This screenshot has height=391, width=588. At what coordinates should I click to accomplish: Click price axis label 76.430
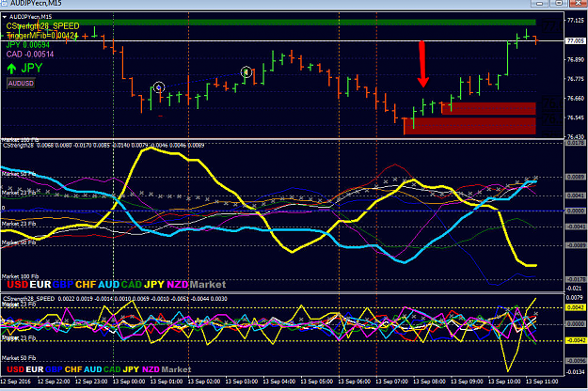(576, 137)
